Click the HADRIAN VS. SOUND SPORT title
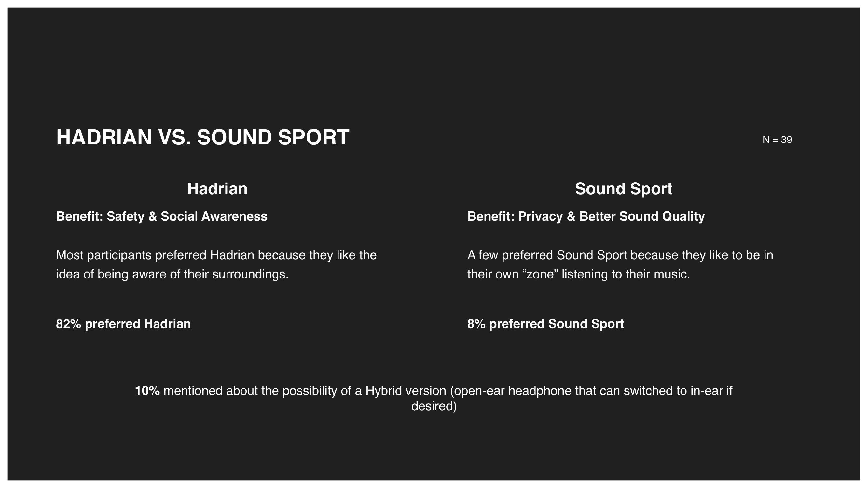The width and height of the screenshot is (868, 488). coord(202,137)
